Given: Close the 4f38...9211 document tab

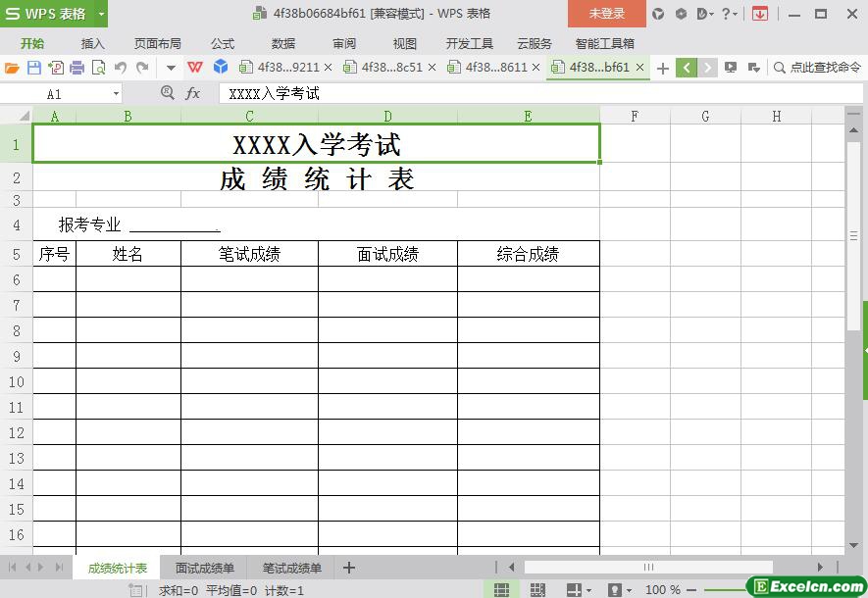Looking at the screenshot, I should pos(329,68).
